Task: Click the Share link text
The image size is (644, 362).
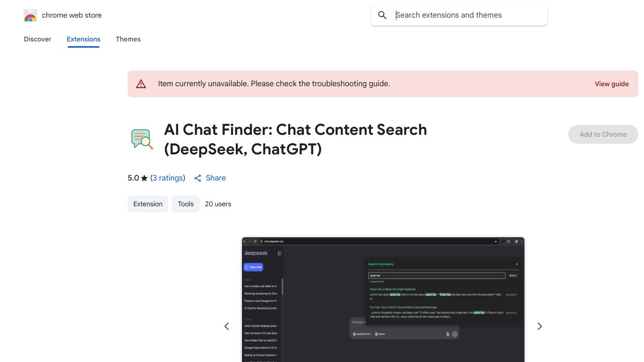Action: 216,178
